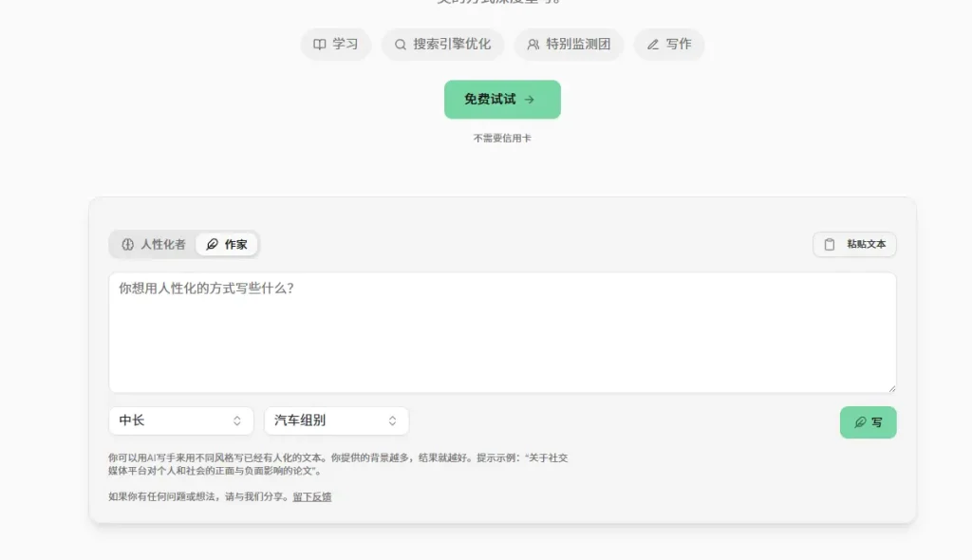Click the text area resize handle
This screenshot has width=972, height=560.
tap(891, 388)
